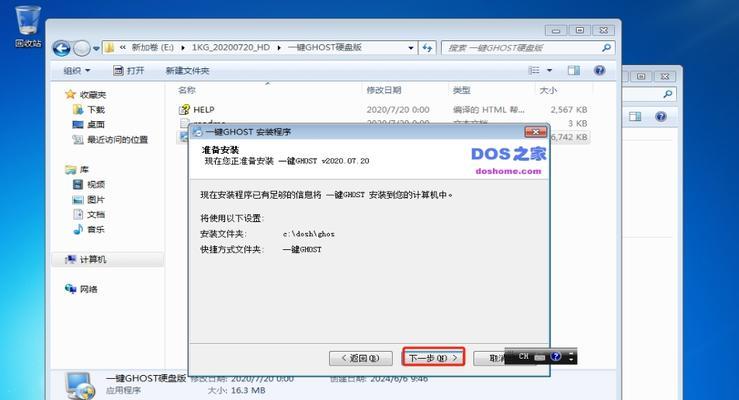
Task: Click the search magnifier icon
Action: pyautogui.click(x=607, y=48)
